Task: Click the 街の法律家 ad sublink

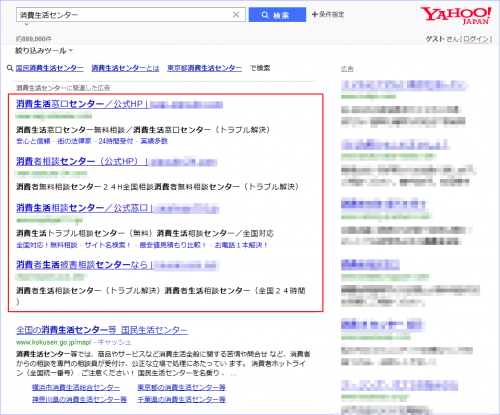Action: (x=74, y=141)
